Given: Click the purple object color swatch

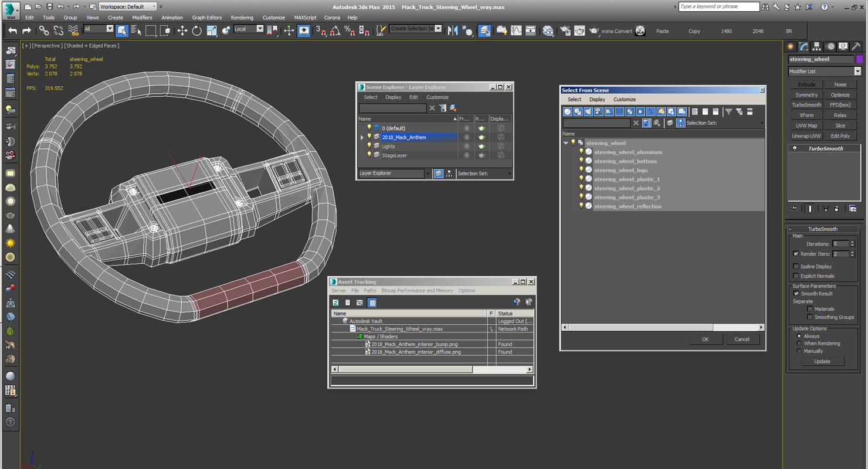Looking at the screenshot, I should click(859, 59).
